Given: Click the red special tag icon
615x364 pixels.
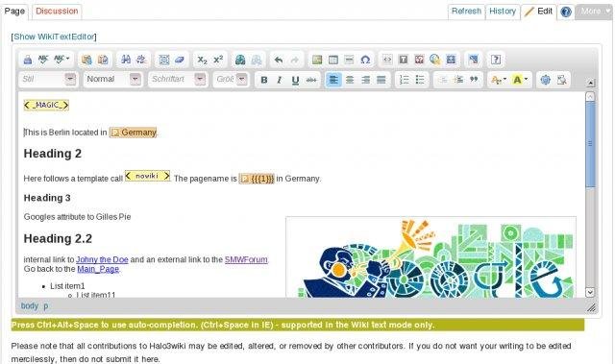Looking at the screenshot, I should pos(419,60).
